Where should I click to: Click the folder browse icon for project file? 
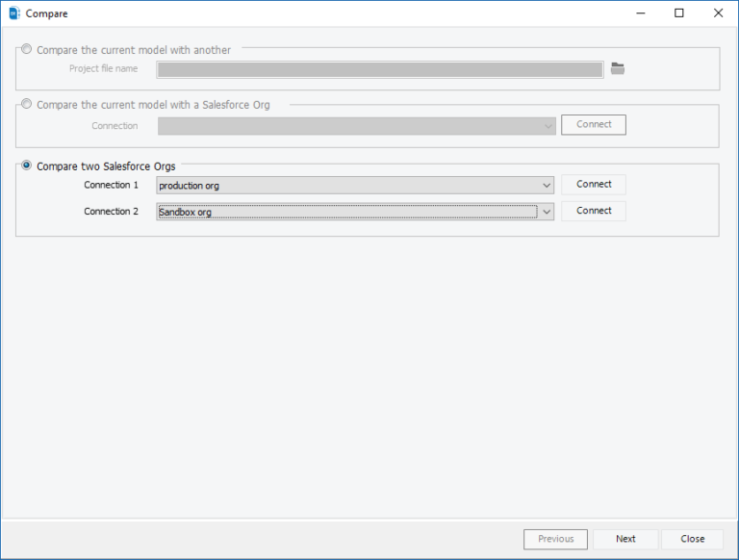tap(618, 68)
